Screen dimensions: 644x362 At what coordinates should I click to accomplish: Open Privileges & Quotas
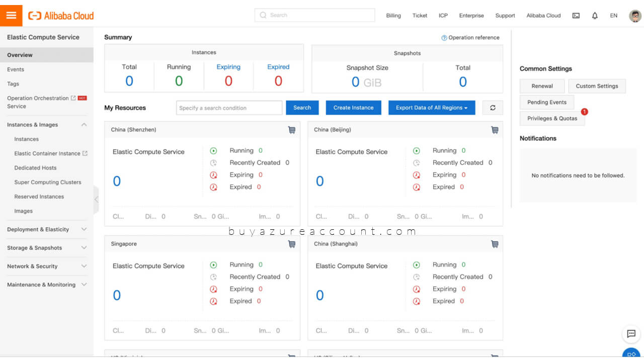tap(552, 118)
